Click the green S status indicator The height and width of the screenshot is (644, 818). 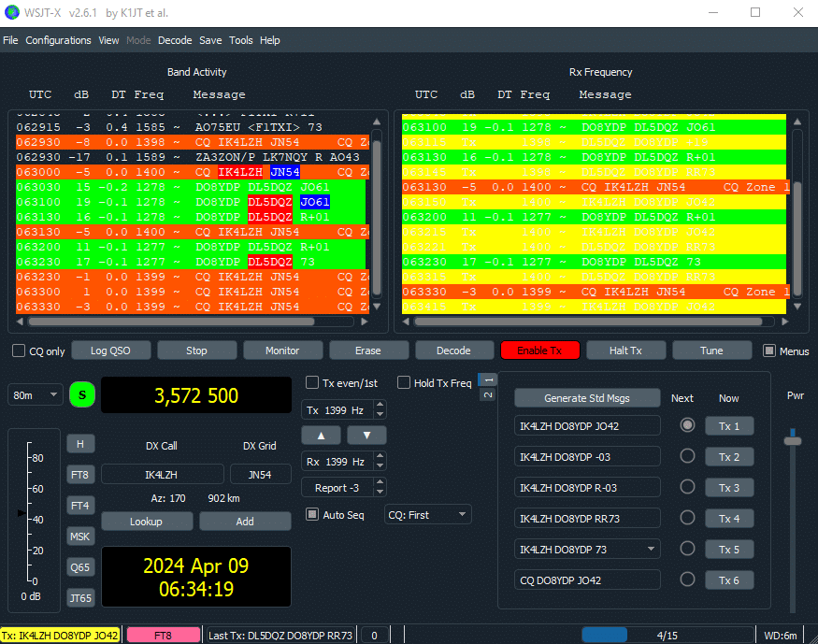(81, 395)
